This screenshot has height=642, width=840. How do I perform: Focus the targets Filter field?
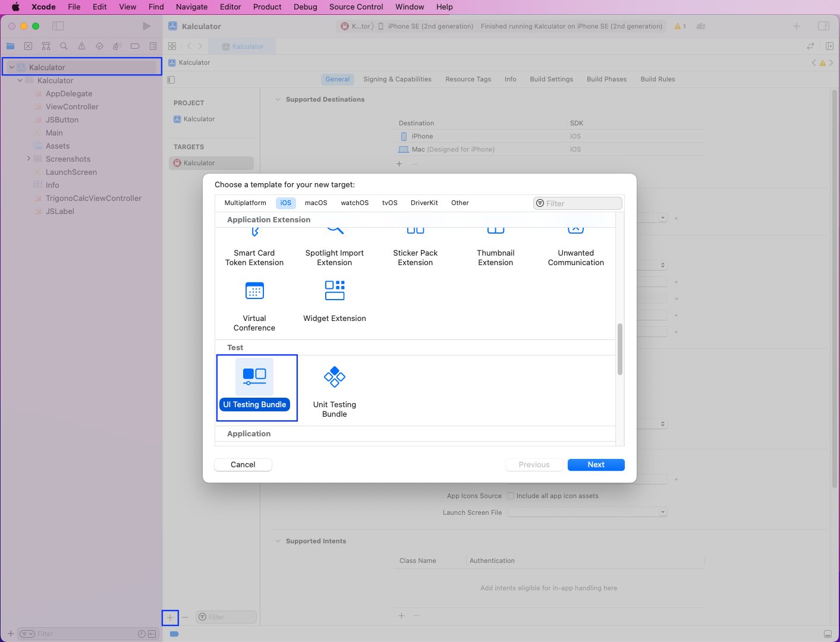[x=226, y=617]
